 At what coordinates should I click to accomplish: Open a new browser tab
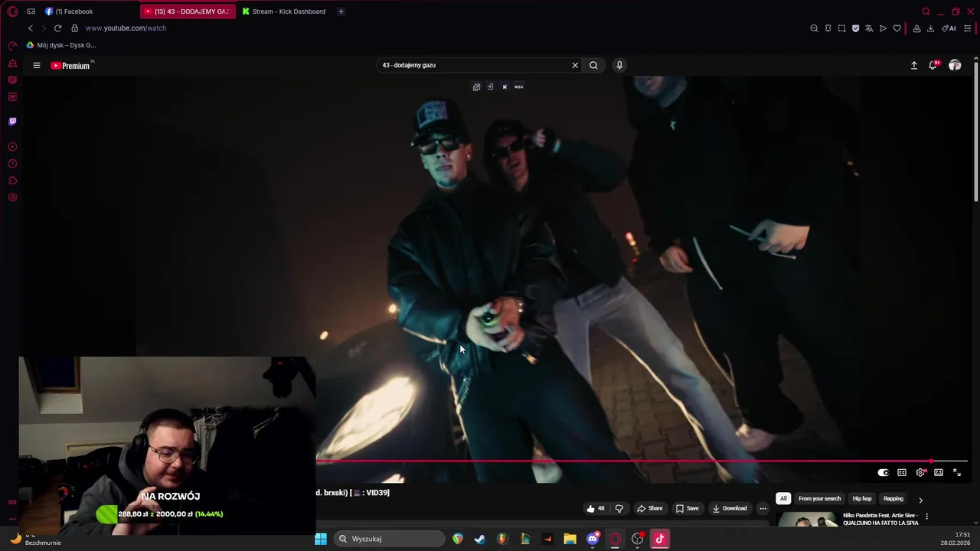pyautogui.click(x=341, y=11)
